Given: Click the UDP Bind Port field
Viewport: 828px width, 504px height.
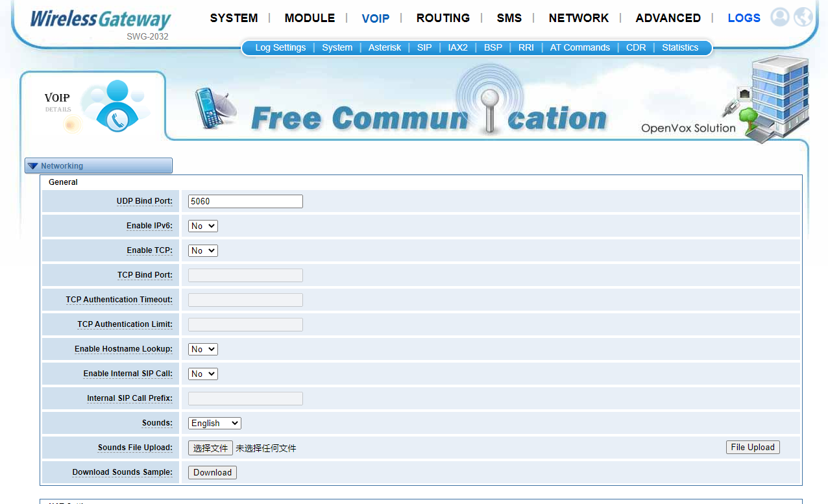Looking at the screenshot, I should [x=245, y=201].
